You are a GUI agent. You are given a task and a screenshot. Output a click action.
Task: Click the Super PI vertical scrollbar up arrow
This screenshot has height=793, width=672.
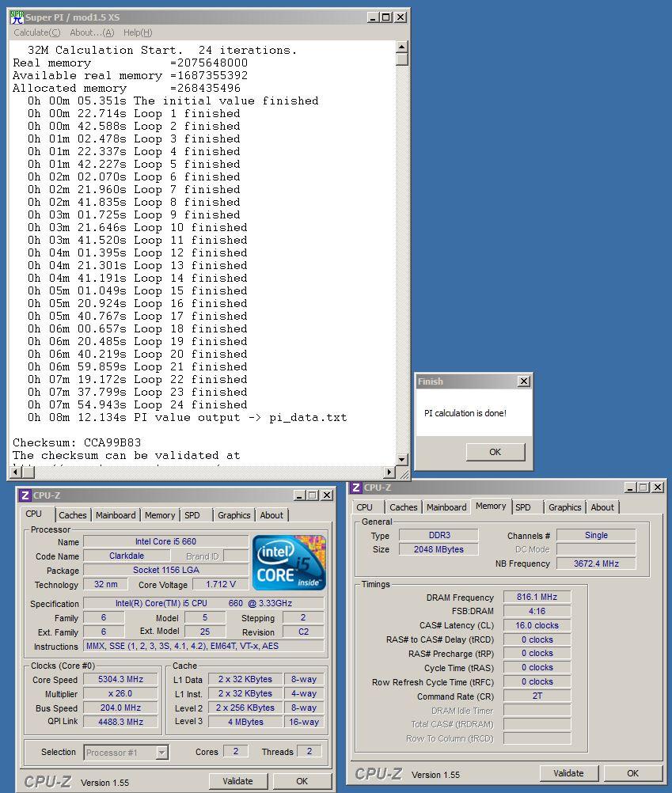[402, 47]
